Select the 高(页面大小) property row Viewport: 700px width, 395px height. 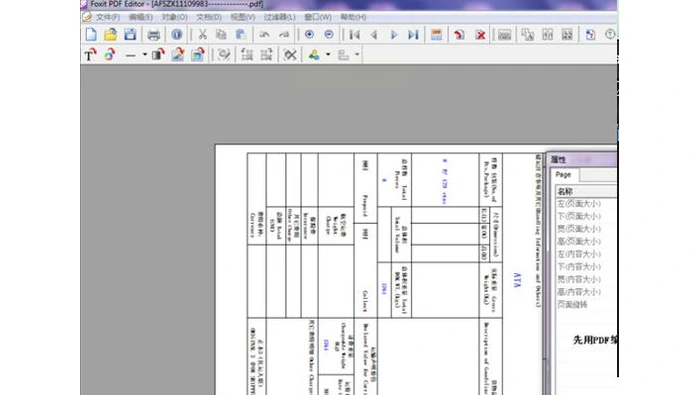point(586,241)
